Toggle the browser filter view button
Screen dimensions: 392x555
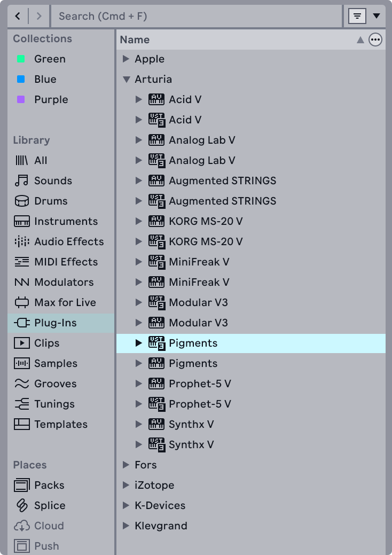(357, 16)
